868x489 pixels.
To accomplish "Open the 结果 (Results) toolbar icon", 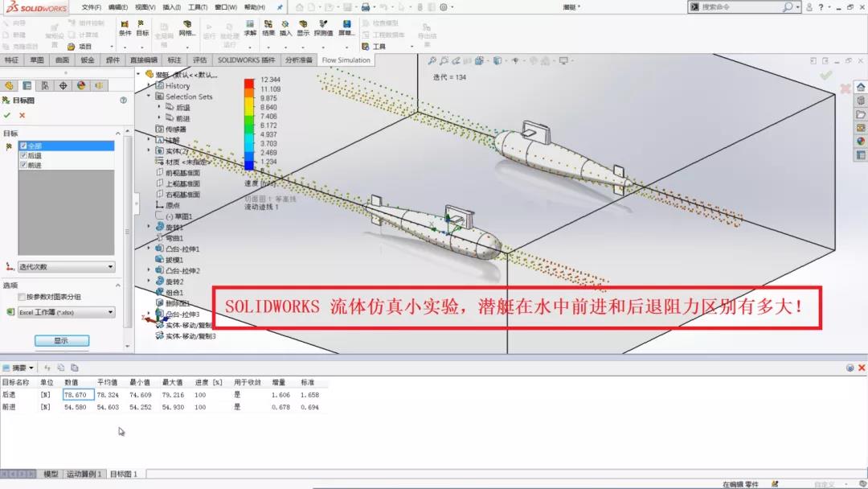I will tap(268, 27).
